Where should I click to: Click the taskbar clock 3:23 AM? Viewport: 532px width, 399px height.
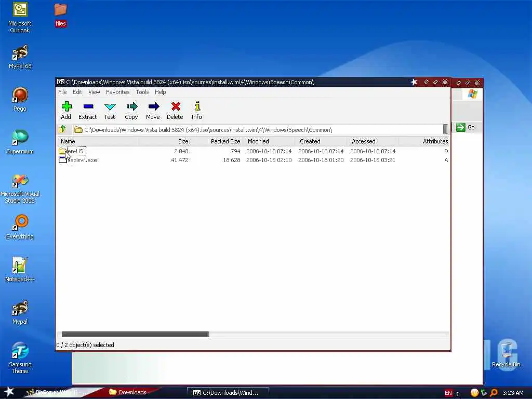coord(513,393)
